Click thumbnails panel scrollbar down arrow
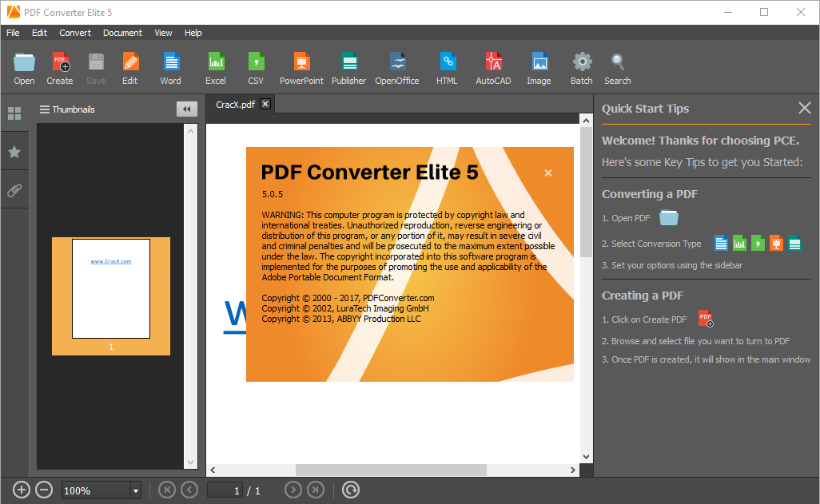Image resolution: width=820 pixels, height=504 pixels. pyautogui.click(x=191, y=462)
